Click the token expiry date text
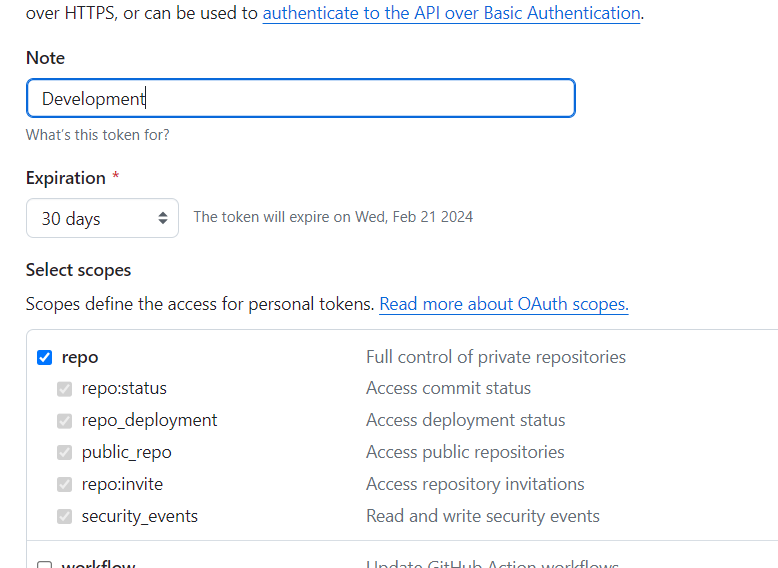 click(x=333, y=217)
